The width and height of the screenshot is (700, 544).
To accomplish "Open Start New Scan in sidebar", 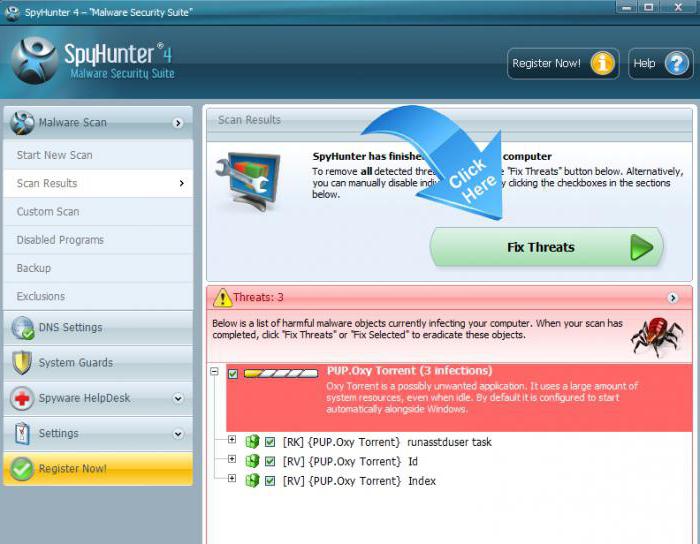I will point(98,155).
